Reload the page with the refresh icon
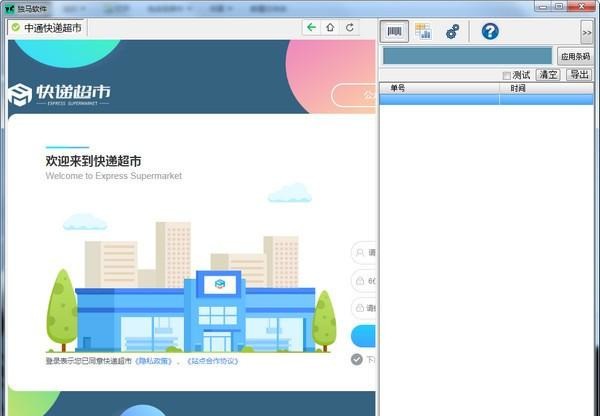The image size is (600, 416). click(x=349, y=28)
